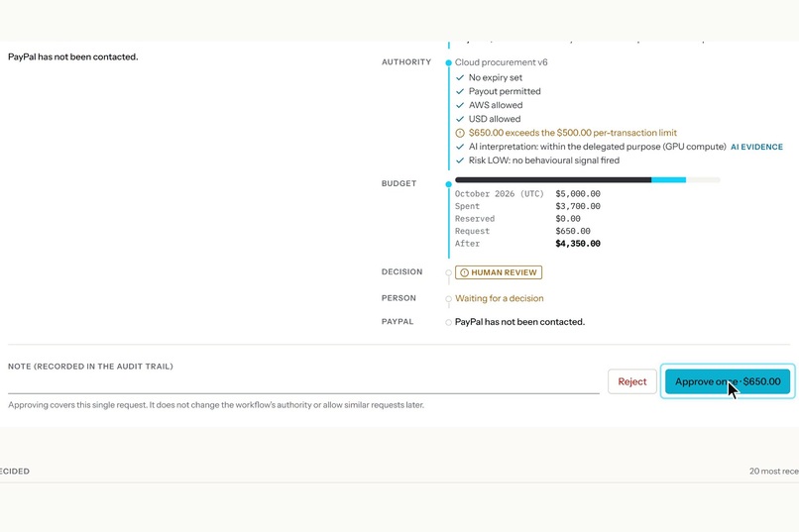Click the Person timeline dot
799x532 pixels.
[x=448, y=299]
